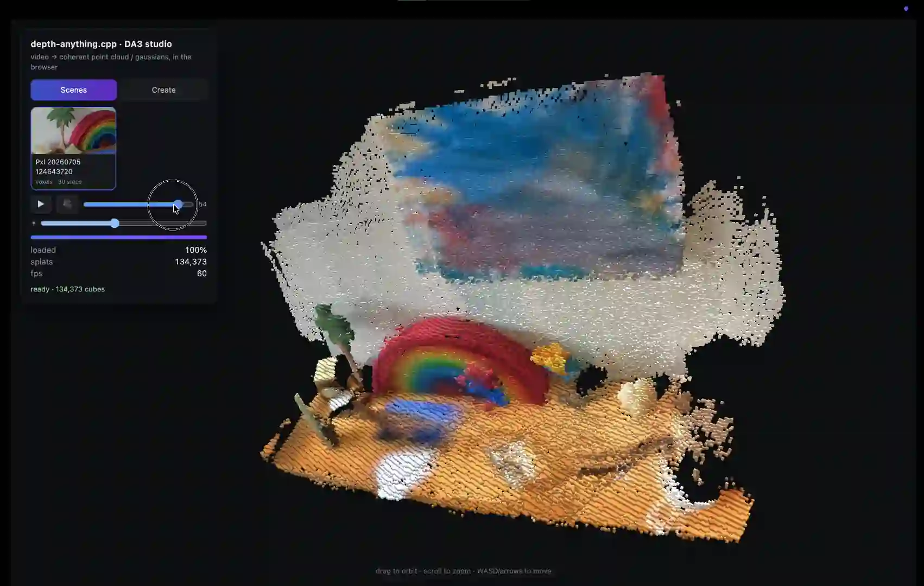Image resolution: width=924 pixels, height=586 pixels.
Task: Click the purple dot at top right
Action: tap(906, 9)
